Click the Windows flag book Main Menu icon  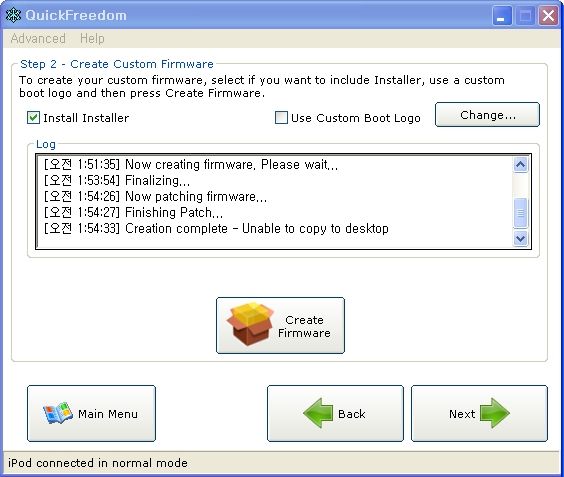pyautogui.click(x=58, y=413)
